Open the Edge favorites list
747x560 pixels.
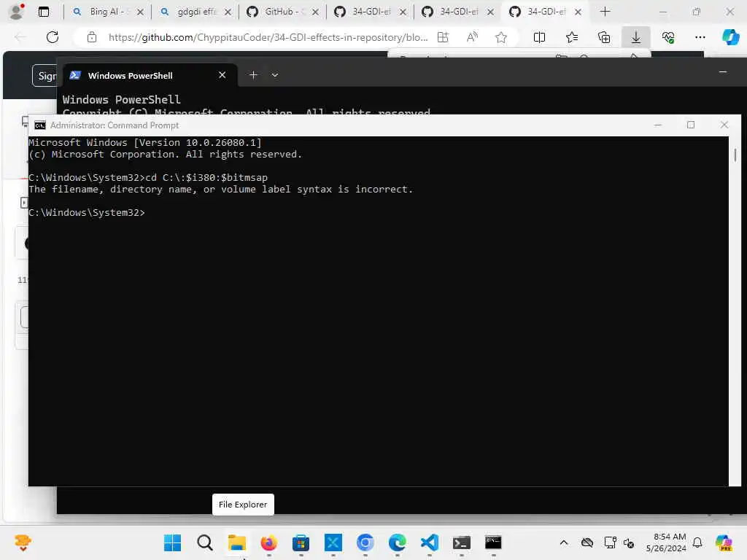pyautogui.click(x=572, y=37)
